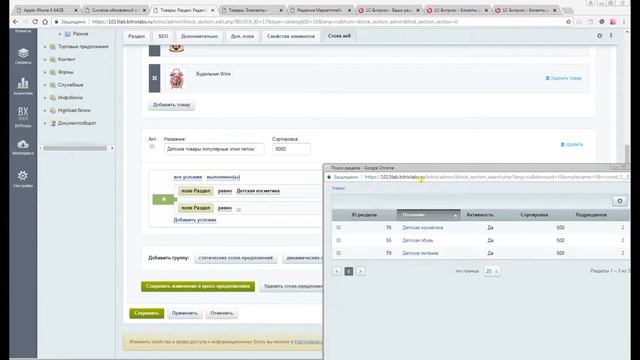The width and height of the screenshot is (640, 360).
Task: Click the Детская косметика condition value
Action: click(x=258, y=191)
